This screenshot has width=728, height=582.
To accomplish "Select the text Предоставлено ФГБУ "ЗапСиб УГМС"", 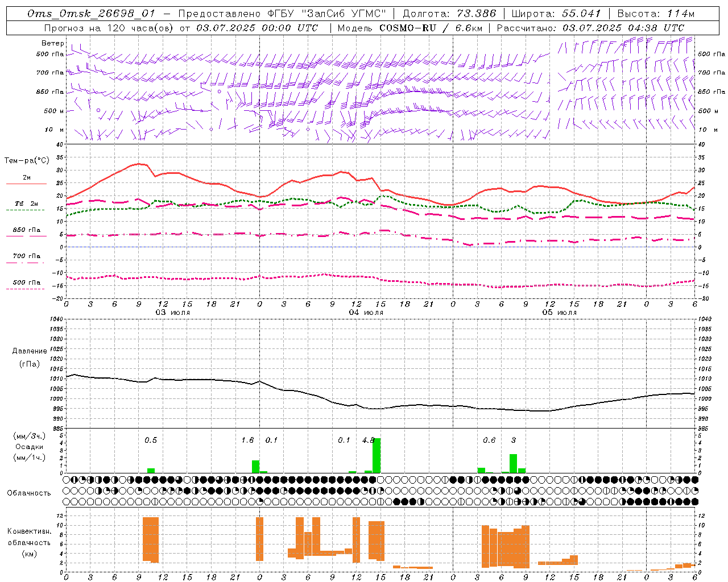I will coord(282,14).
